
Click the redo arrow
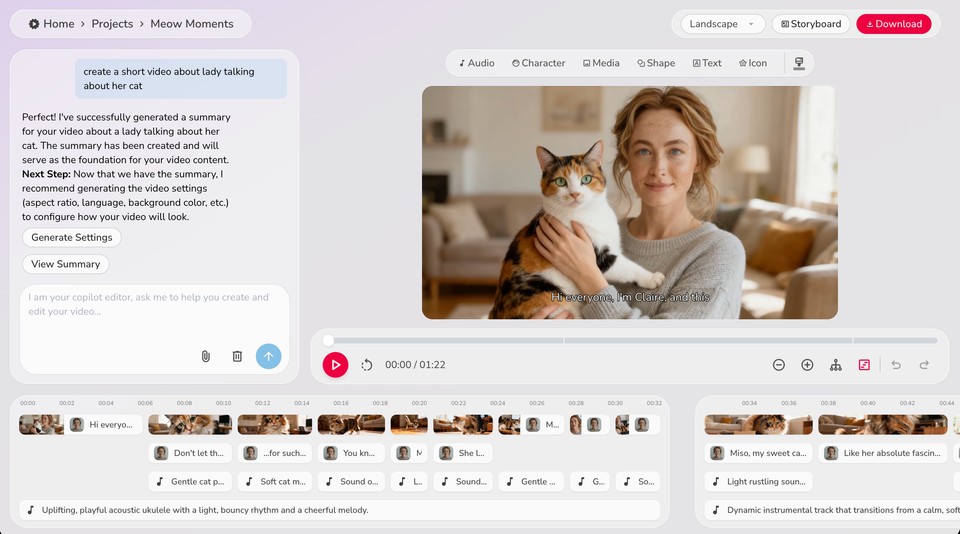[x=924, y=365]
